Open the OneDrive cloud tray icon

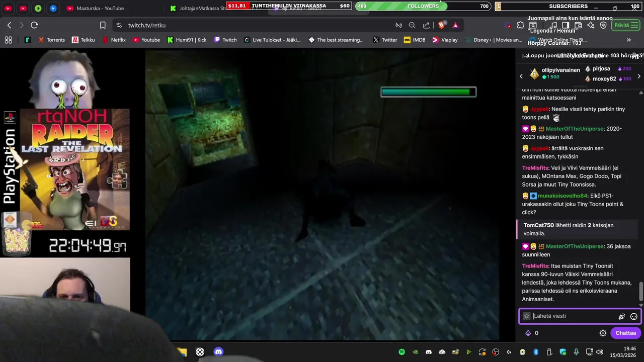(442, 352)
